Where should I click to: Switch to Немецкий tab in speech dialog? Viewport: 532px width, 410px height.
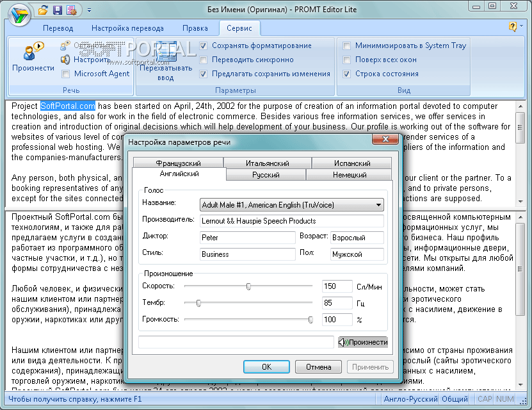pyautogui.click(x=349, y=175)
